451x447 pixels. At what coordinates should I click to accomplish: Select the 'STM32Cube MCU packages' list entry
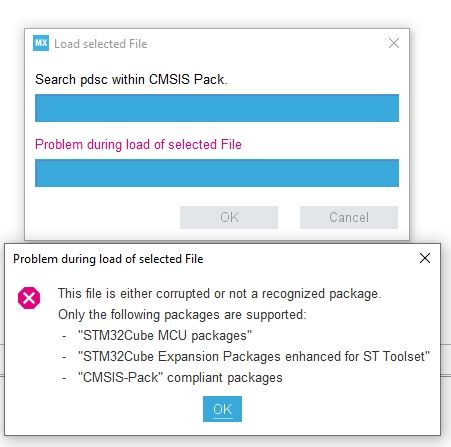[x=165, y=335]
